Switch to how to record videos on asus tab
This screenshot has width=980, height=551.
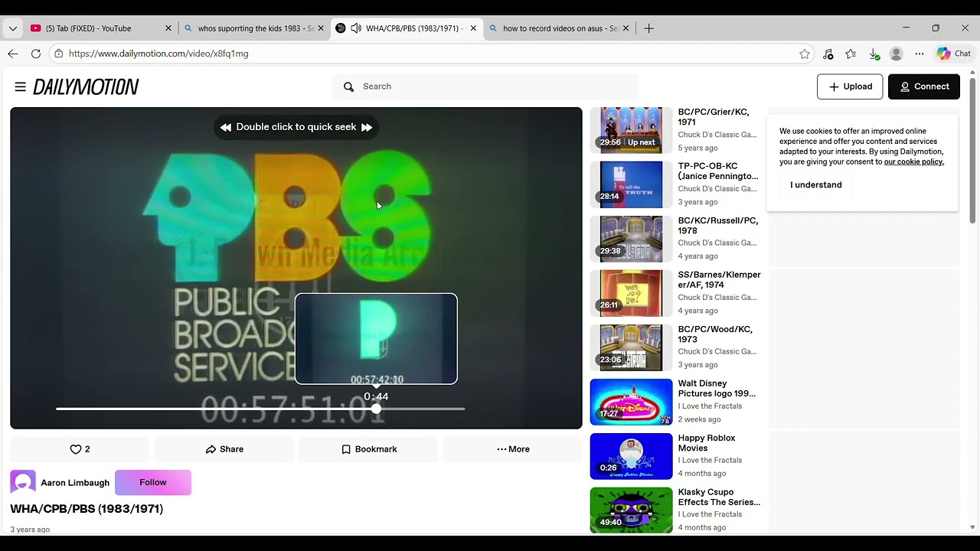(x=560, y=28)
